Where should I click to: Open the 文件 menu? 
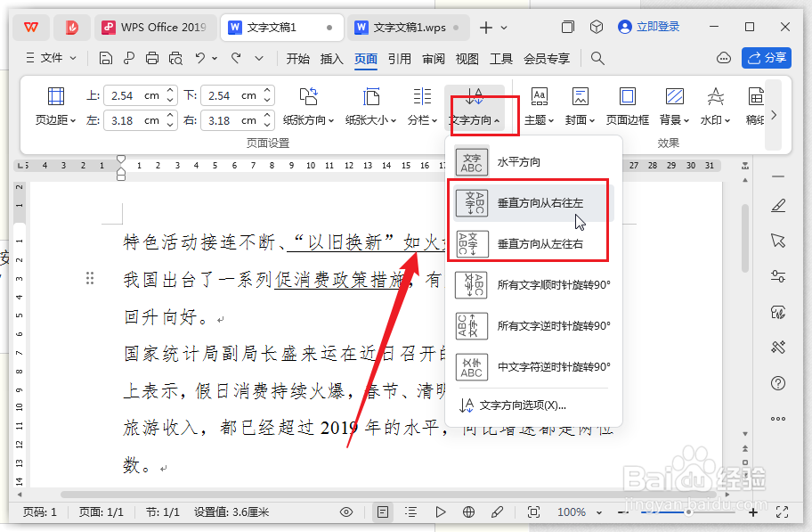tap(51, 59)
